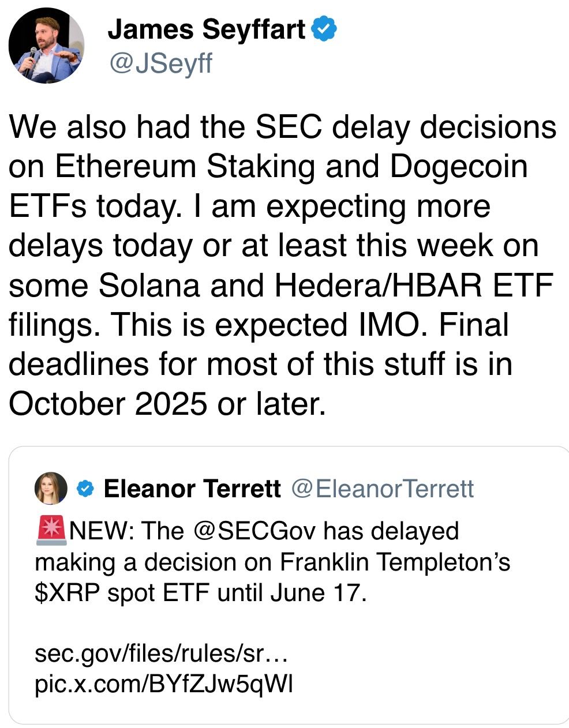Open the Eleanor Terrett display name
Image resolution: width=569 pixels, height=728 pixels.
tap(192, 489)
